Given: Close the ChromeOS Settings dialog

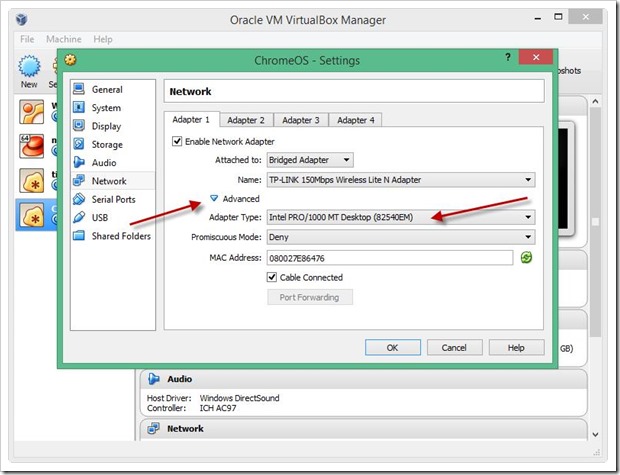Looking at the screenshot, I should click(x=536, y=57).
